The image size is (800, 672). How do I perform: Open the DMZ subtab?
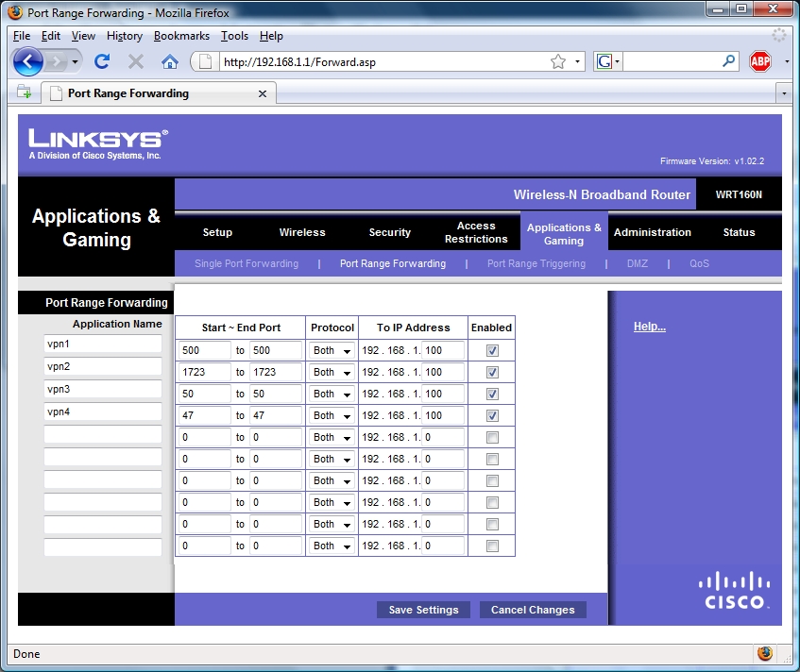(x=638, y=263)
